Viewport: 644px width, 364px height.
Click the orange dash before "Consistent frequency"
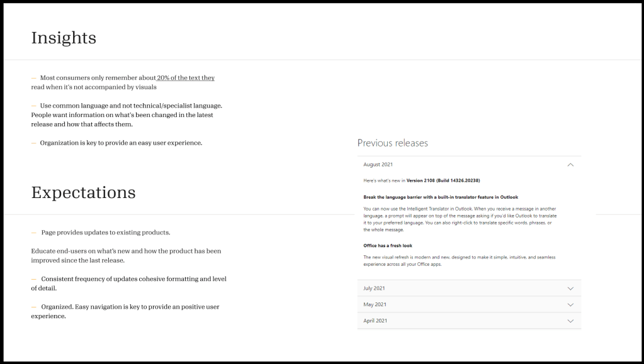click(34, 279)
